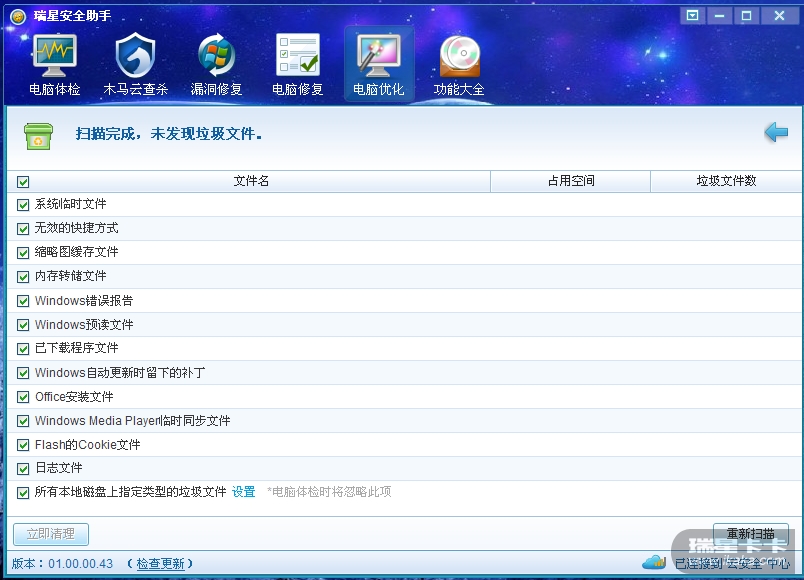
Task: Click the blue back arrow icon
Action: [x=775, y=132]
